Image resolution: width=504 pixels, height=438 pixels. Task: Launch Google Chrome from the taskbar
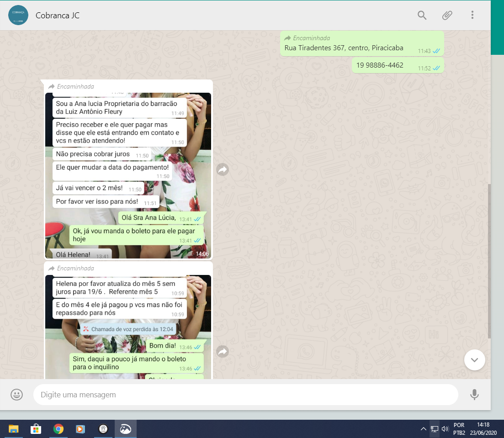coord(58,429)
